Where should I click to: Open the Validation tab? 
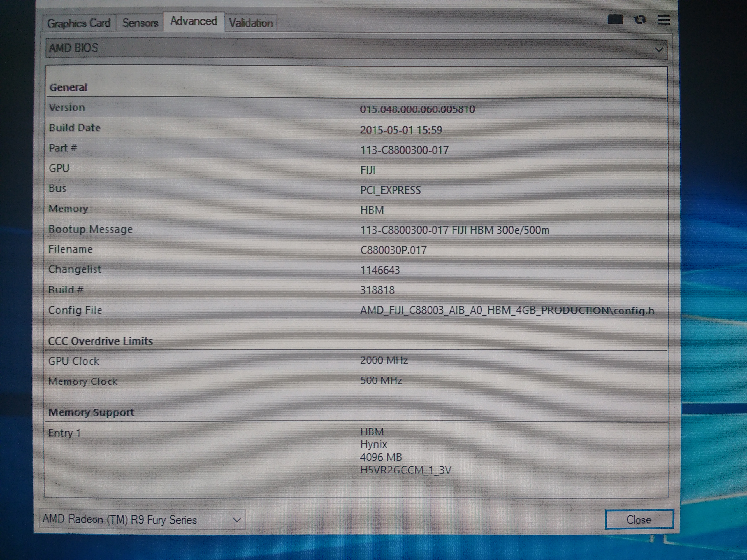point(251,23)
